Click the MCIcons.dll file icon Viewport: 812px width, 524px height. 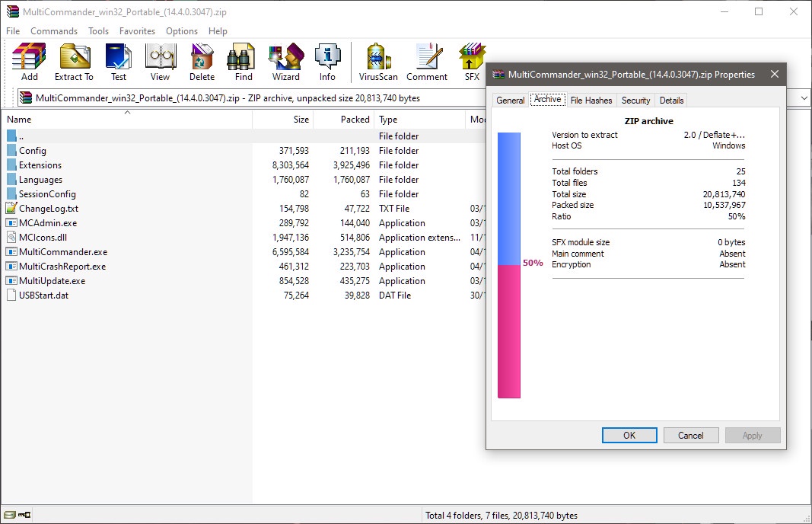click(x=11, y=238)
